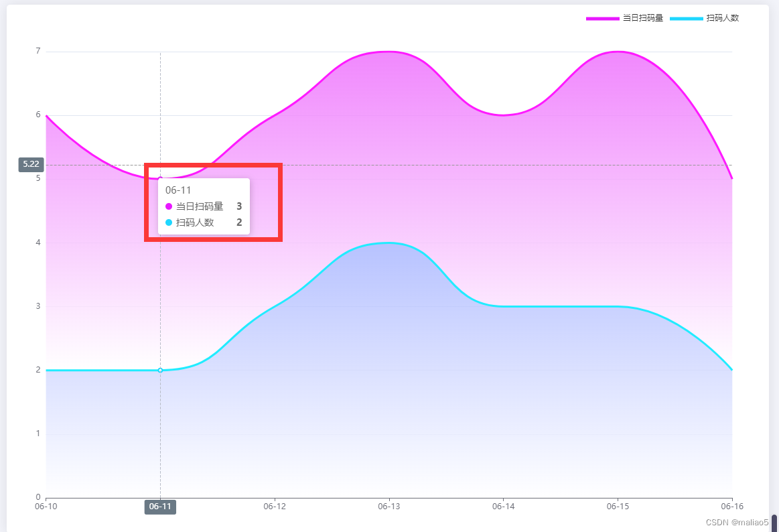The height and width of the screenshot is (532, 779).
Task: Click the highlighted 06-11 axis label
Action: point(160,507)
